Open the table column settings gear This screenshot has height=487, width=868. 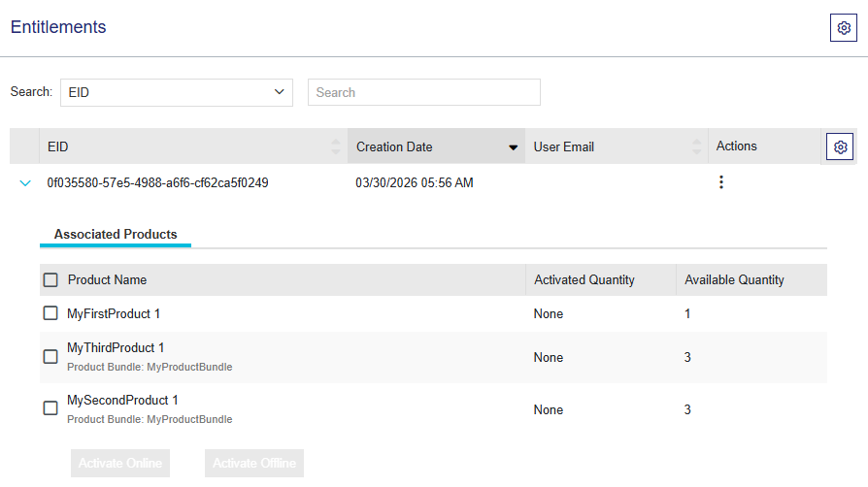click(x=840, y=146)
